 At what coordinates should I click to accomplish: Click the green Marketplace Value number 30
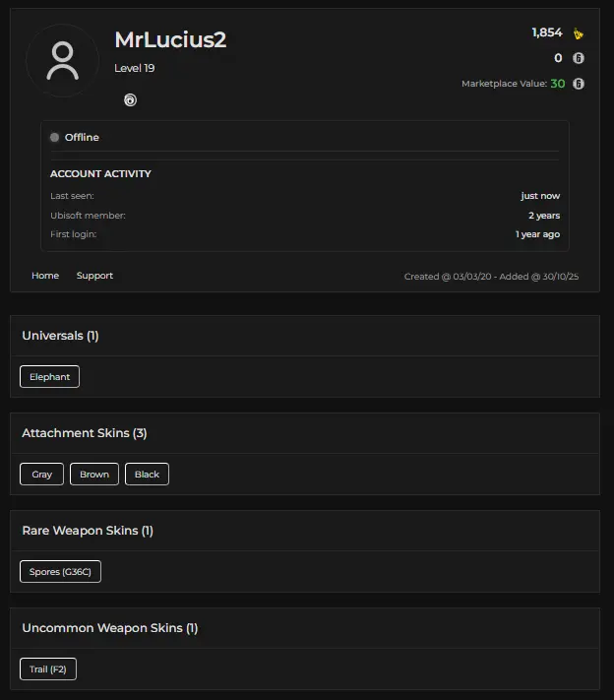pyautogui.click(x=557, y=84)
